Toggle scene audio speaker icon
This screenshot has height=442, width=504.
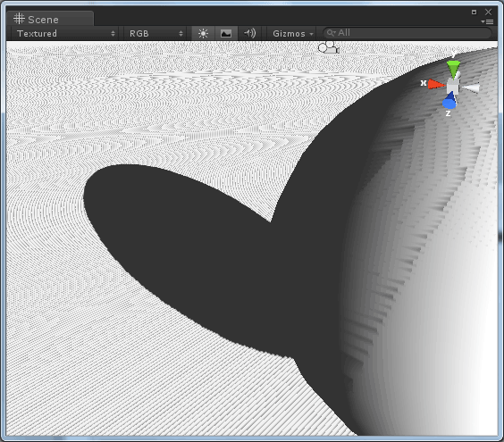coord(249,33)
